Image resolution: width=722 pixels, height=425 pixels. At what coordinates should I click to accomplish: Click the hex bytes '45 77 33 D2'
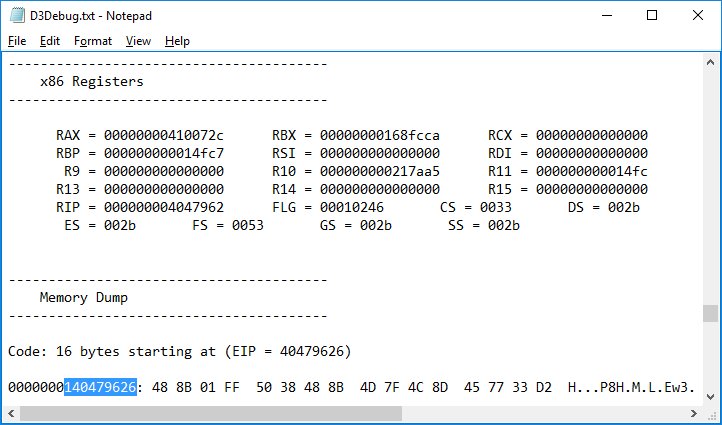[x=508, y=387]
